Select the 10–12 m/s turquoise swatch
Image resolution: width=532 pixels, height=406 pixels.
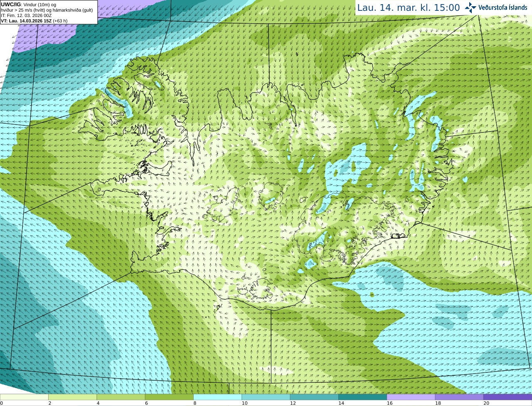[266, 397]
